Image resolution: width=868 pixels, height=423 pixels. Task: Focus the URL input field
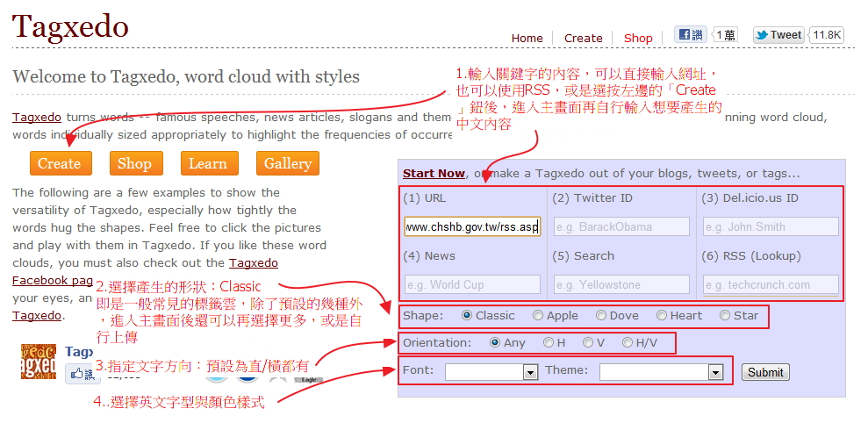(x=472, y=226)
